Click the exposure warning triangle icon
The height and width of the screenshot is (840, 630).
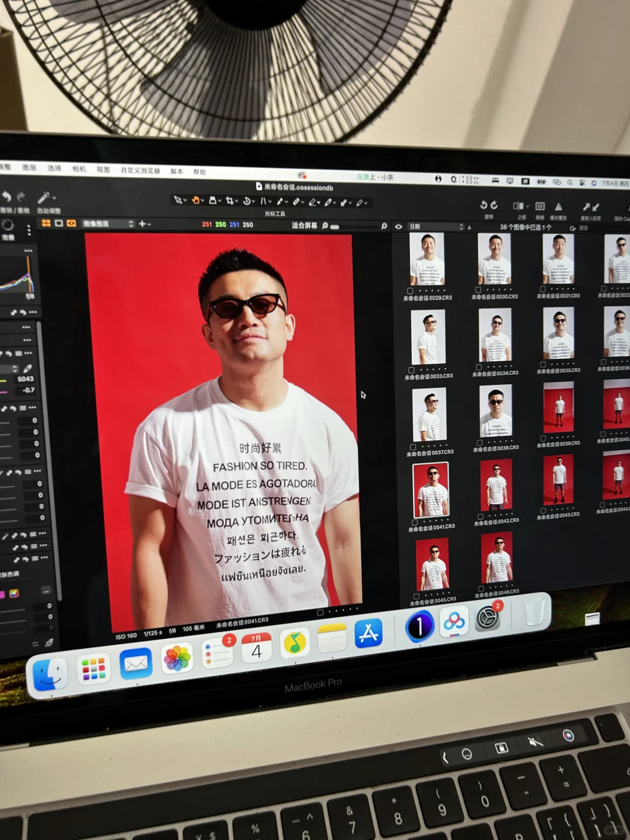point(558,206)
